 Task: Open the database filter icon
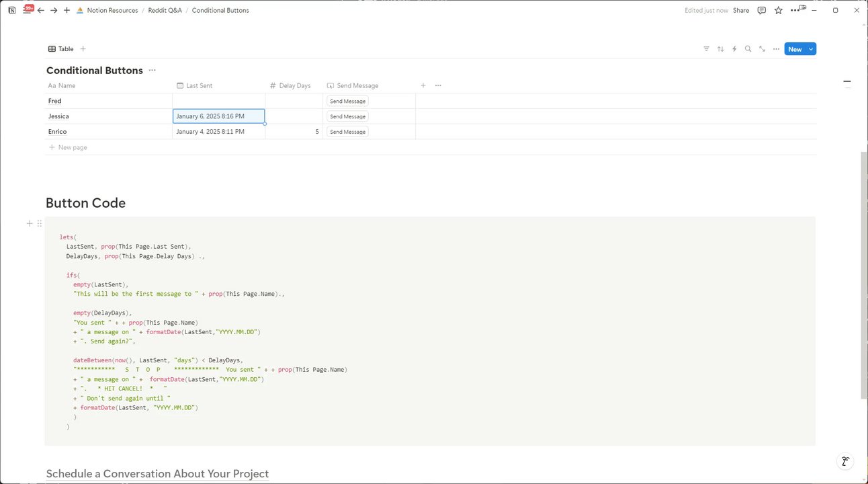(x=706, y=49)
